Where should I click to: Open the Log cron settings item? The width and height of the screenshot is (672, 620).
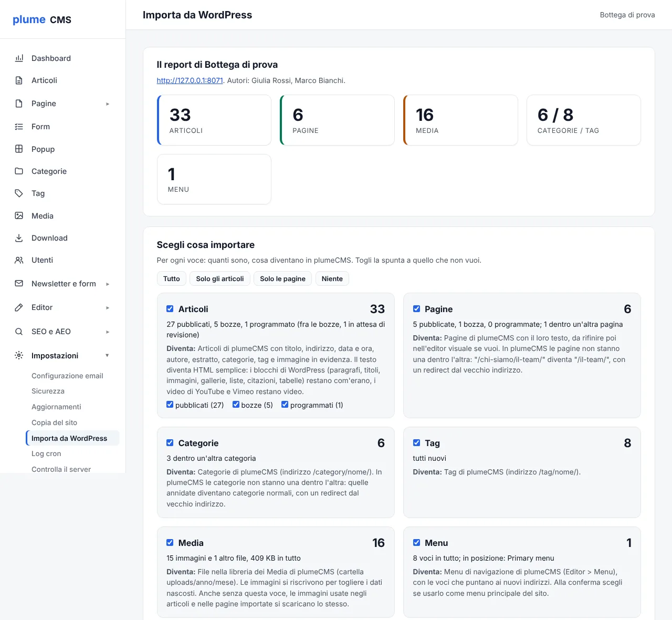pos(46,453)
